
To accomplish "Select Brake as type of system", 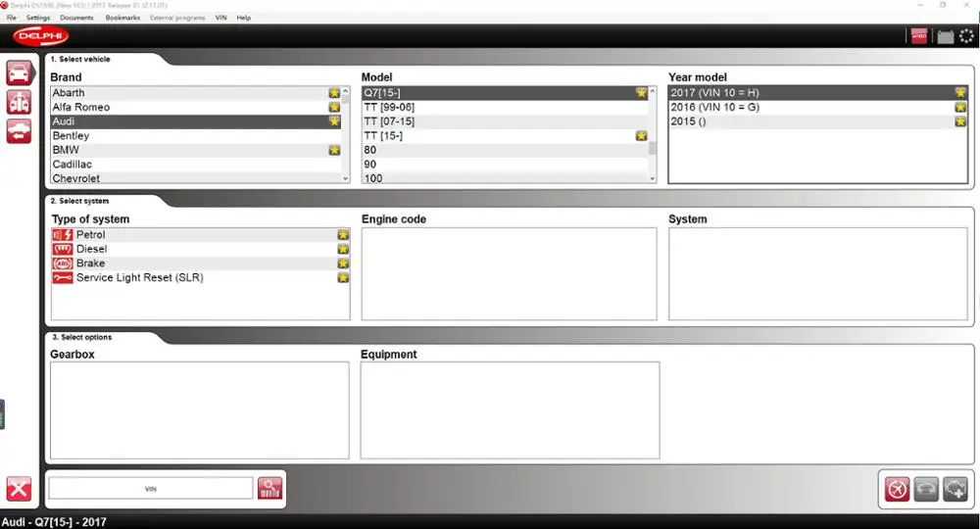I will 200,264.
